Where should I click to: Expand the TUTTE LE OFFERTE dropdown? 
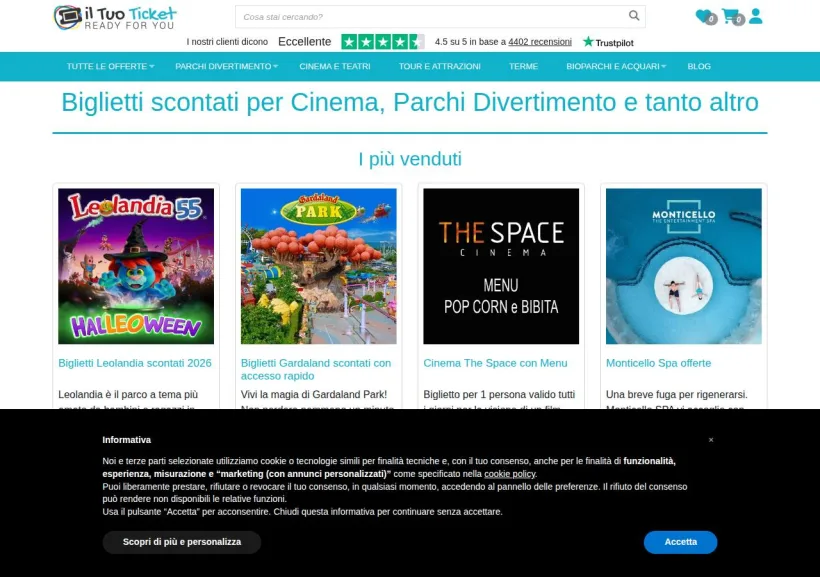click(x=110, y=66)
